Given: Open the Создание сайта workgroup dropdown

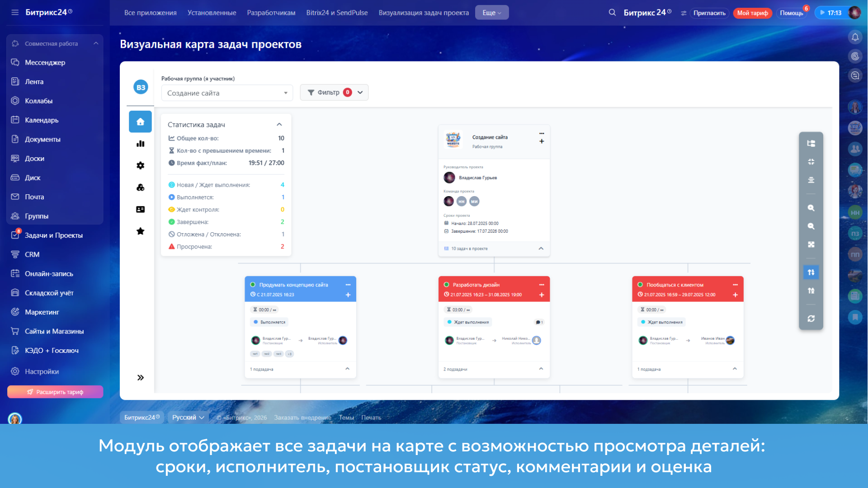Looking at the screenshot, I should pyautogui.click(x=227, y=93).
